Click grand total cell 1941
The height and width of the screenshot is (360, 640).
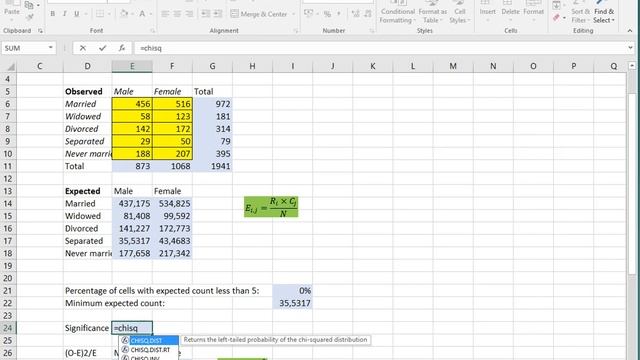pyautogui.click(x=212, y=166)
